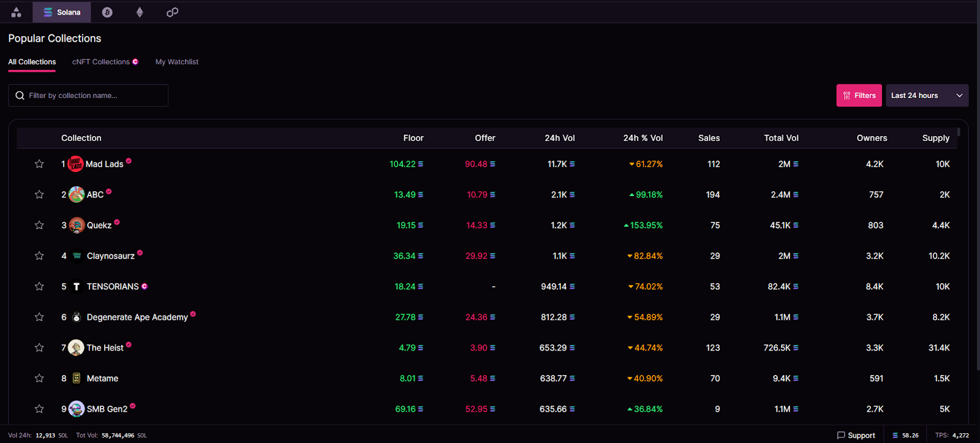
Task: Star Mad Lads to add to watchlist
Action: point(39,164)
